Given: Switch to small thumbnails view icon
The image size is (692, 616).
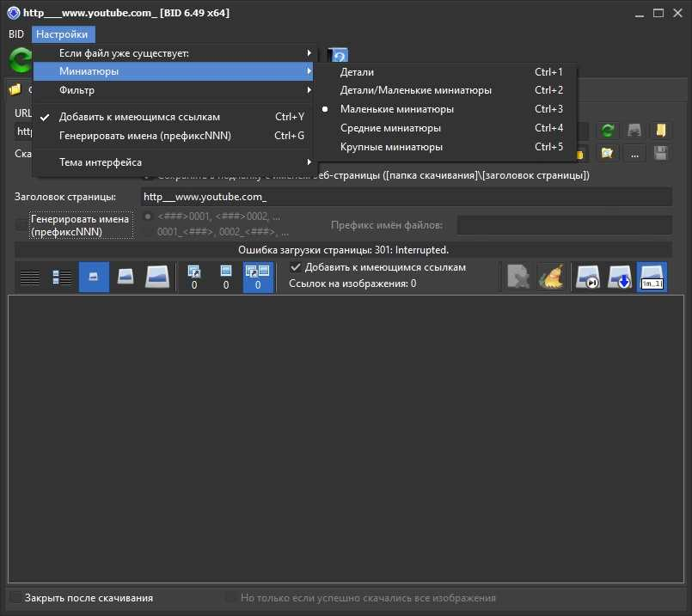Looking at the screenshot, I should (x=94, y=278).
